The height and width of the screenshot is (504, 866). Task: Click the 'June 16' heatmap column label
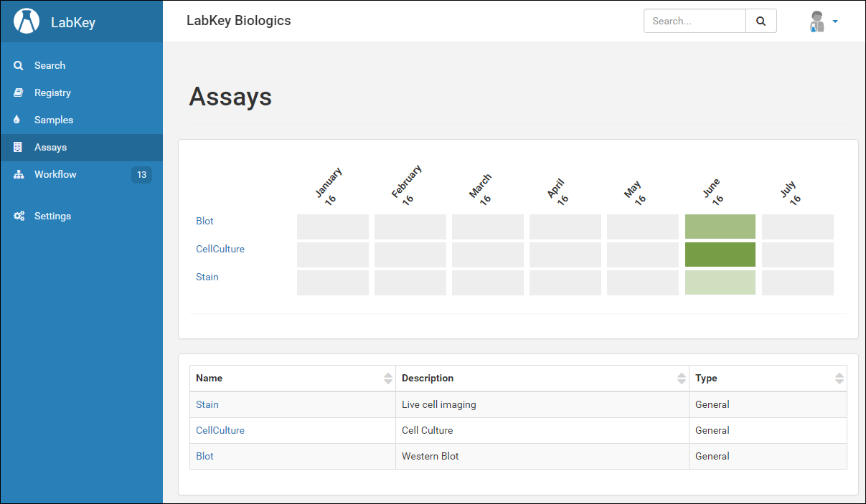(715, 192)
